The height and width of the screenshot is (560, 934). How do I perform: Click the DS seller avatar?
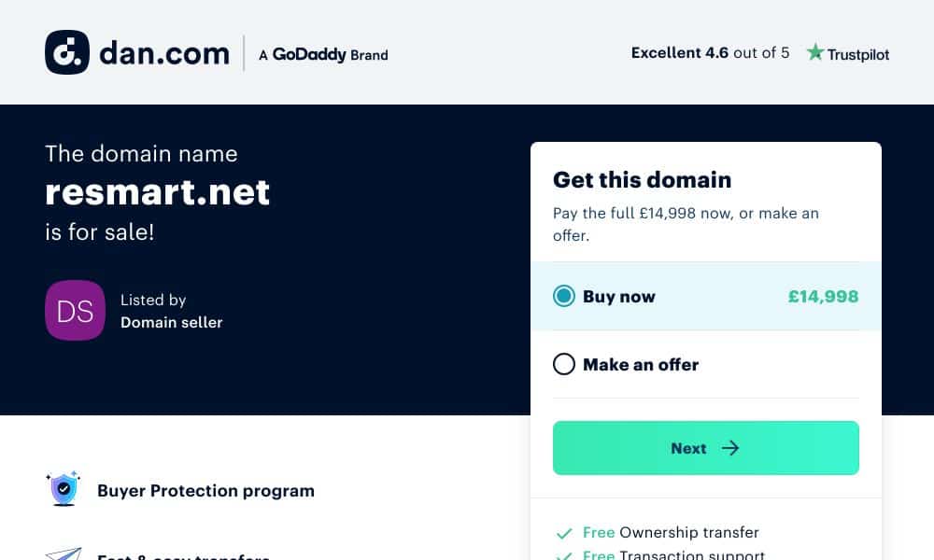point(75,310)
